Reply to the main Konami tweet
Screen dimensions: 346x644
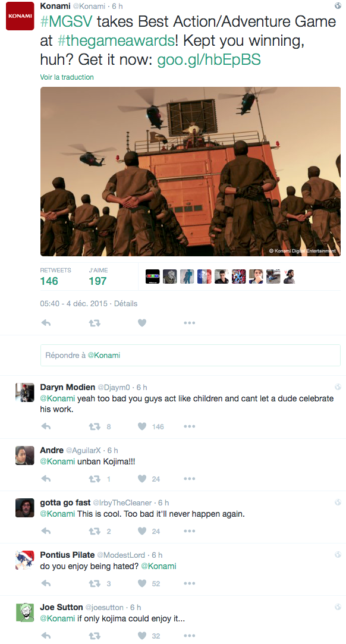46,323
